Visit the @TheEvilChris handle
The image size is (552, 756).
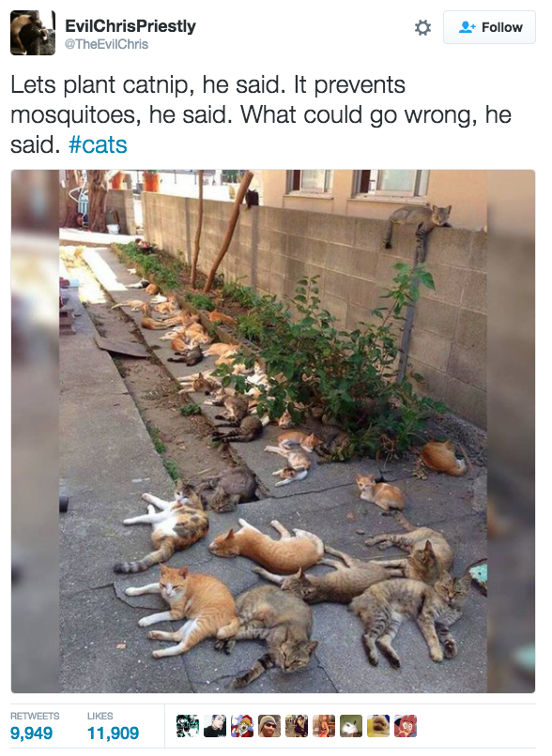[x=106, y=44]
